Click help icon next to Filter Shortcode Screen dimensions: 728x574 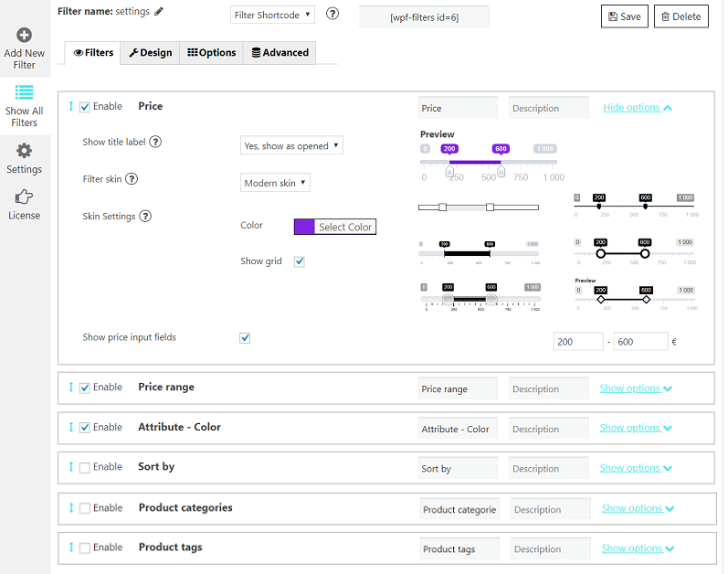pos(332,14)
